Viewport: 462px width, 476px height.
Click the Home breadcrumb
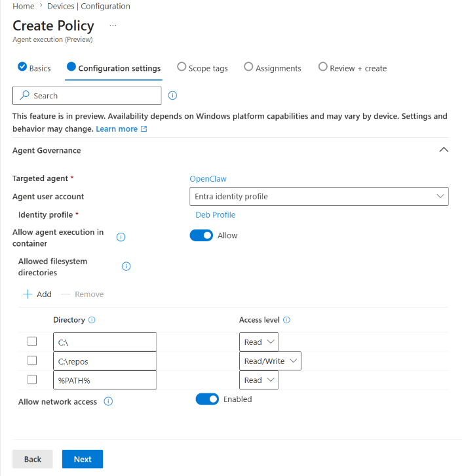(24, 6)
